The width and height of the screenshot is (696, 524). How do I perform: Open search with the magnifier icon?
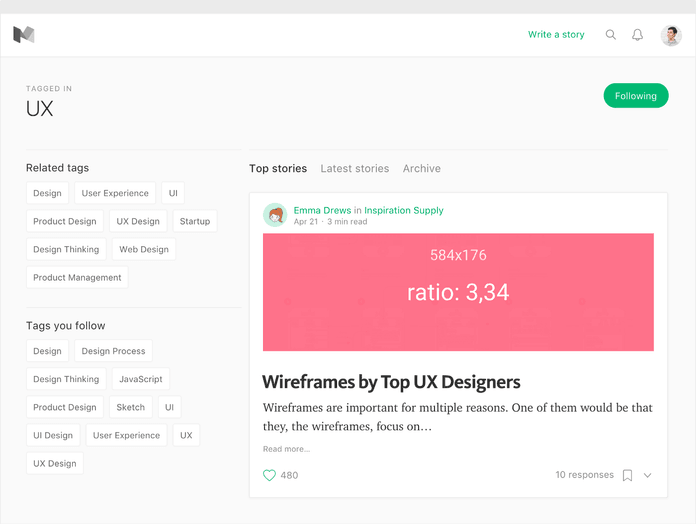tap(610, 35)
